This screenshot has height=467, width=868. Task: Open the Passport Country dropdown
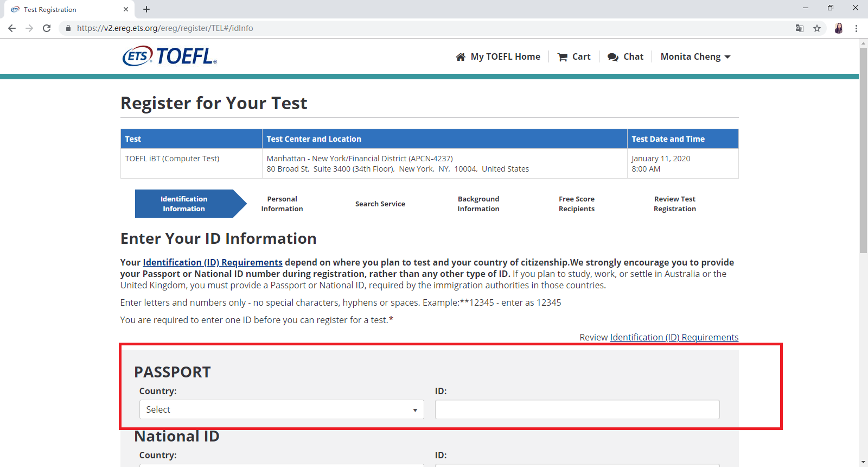(x=282, y=409)
